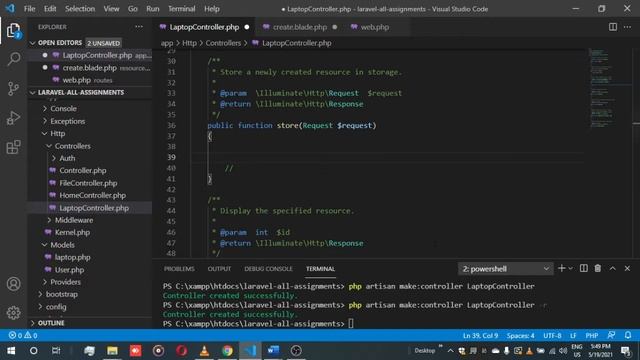640x360 pixels.
Task: Open the Terminal menu
Action: pos(182,9)
